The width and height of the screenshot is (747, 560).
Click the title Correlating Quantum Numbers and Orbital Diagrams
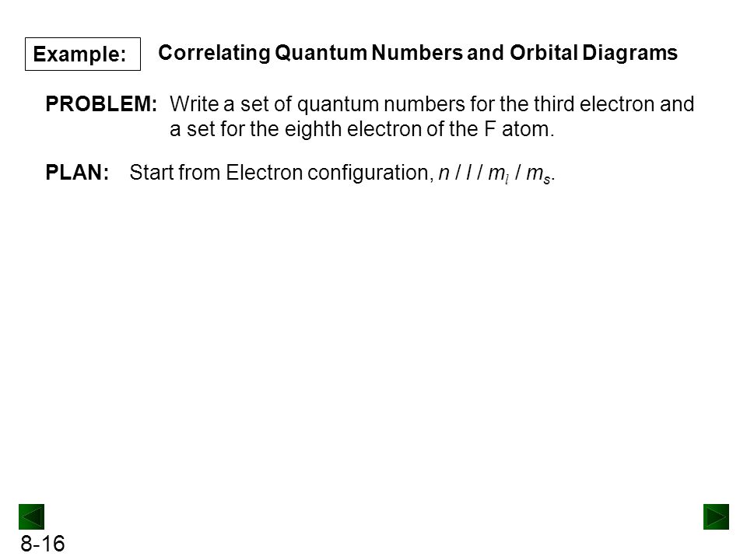coord(418,53)
